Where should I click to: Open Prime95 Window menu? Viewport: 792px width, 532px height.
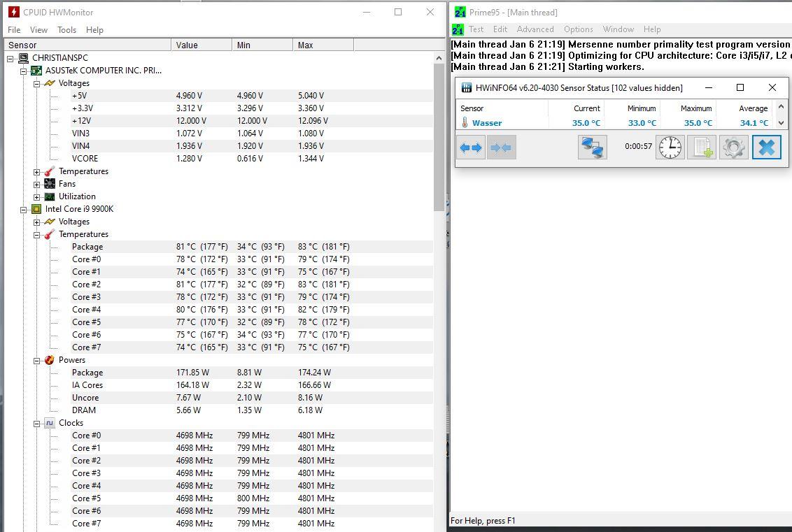tap(618, 29)
